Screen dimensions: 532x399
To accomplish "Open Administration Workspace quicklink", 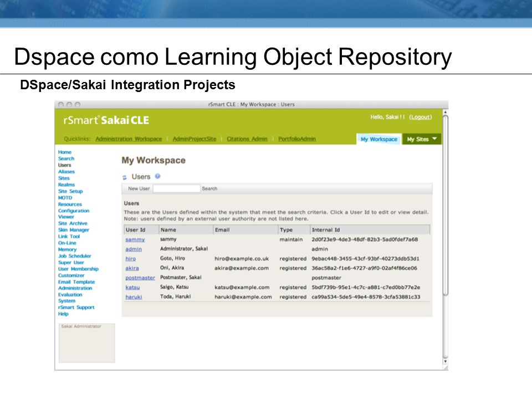I will tap(129, 139).
